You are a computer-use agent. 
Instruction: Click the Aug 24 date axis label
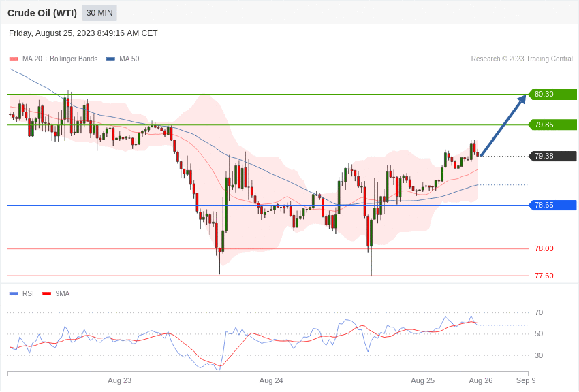(x=271, y=380)
